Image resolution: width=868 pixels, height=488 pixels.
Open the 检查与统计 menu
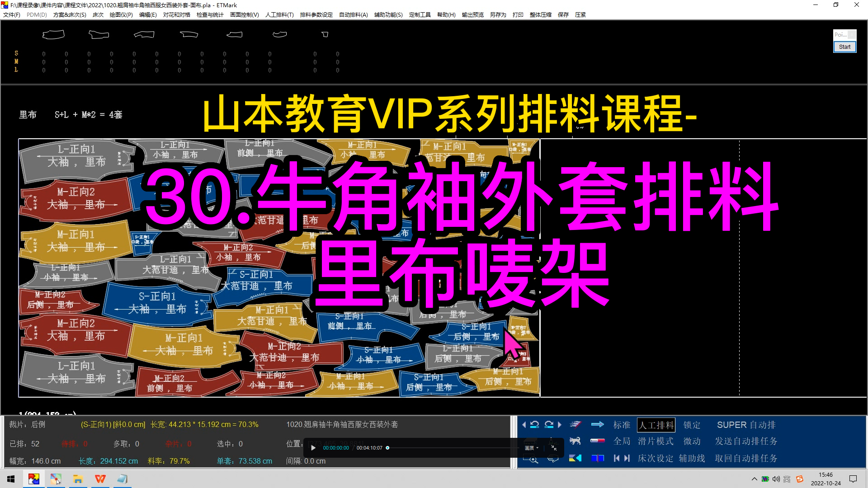209,14
